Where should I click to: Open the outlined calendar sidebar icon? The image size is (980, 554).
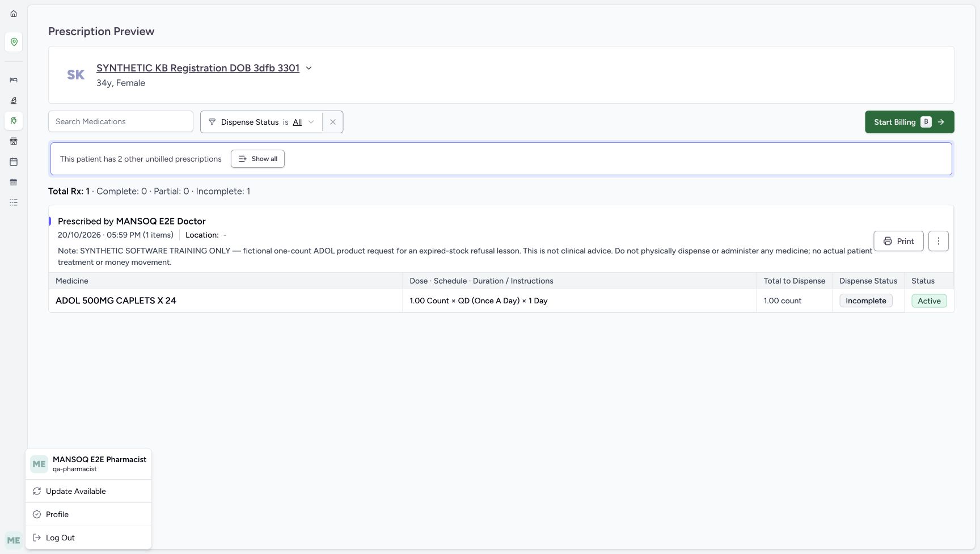[x=14, y=162]
